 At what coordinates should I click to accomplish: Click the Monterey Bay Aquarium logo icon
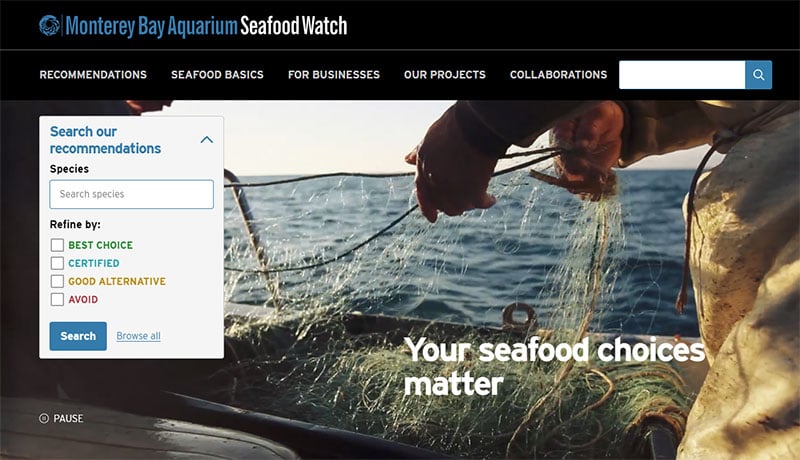pyautogui.click(x=49, y=25)
